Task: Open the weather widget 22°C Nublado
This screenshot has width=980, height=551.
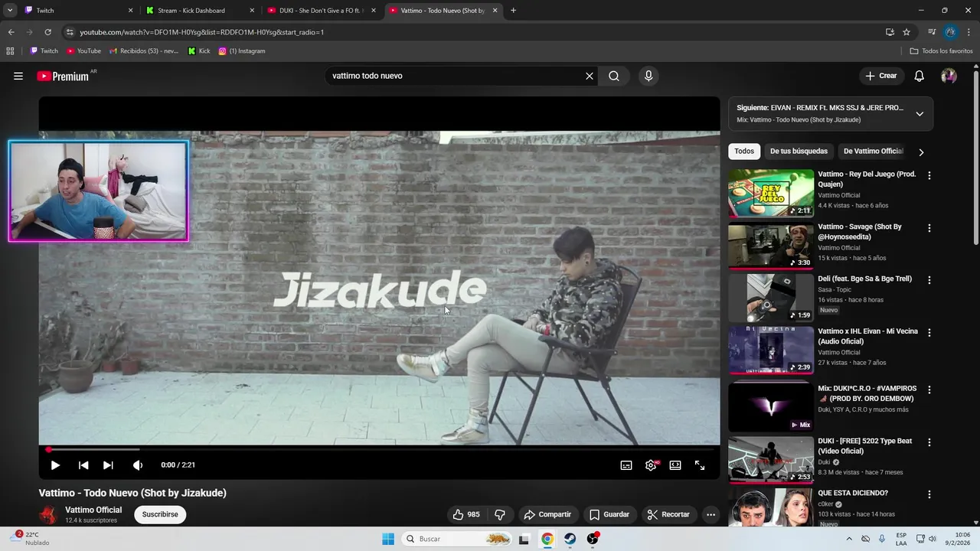Action: [31, 539]
